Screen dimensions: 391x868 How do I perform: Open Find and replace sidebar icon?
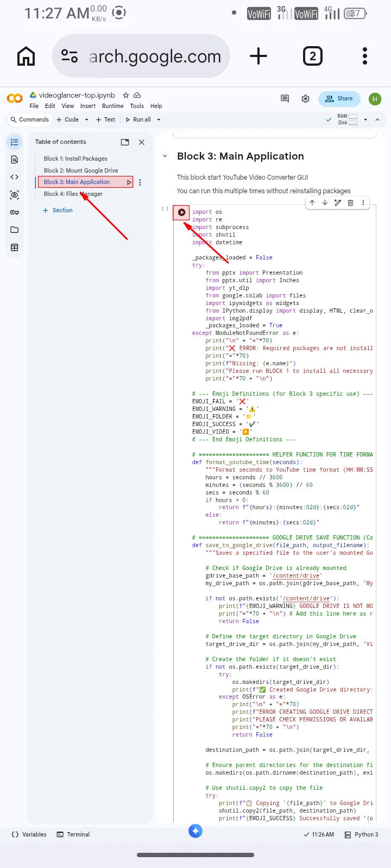tap(15, 160)
